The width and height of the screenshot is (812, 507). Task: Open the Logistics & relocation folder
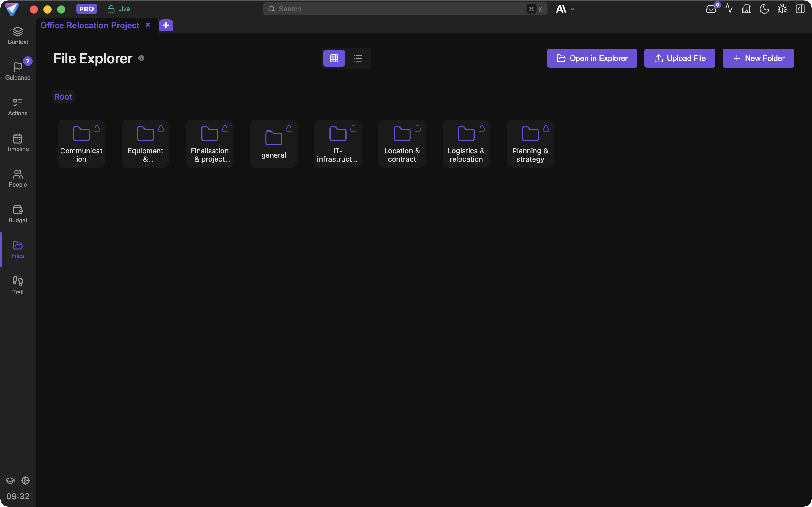point(466,144)
